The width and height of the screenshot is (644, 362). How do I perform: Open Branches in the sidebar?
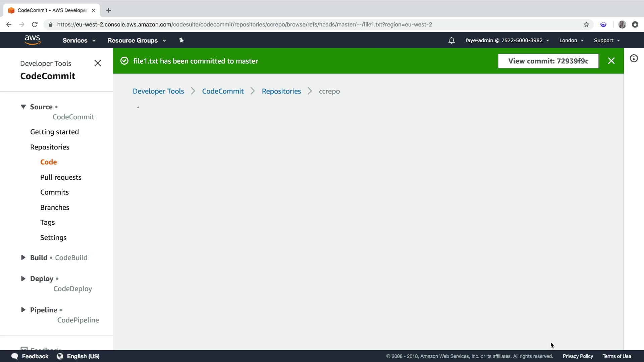click(55, 207)
